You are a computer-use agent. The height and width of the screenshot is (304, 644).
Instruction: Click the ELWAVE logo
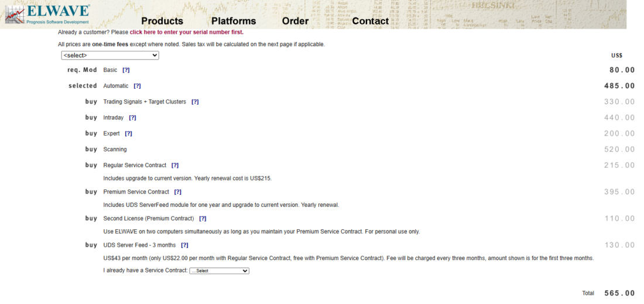[x=47, y=15]
